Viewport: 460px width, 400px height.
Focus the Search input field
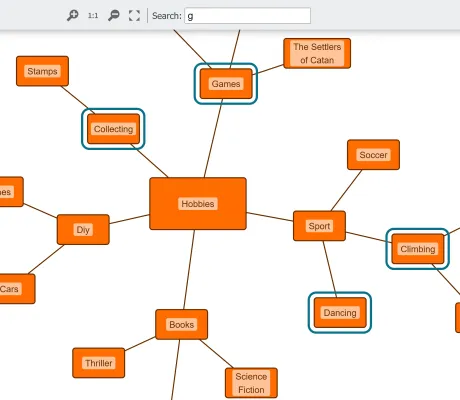click(x=248, y=16)
